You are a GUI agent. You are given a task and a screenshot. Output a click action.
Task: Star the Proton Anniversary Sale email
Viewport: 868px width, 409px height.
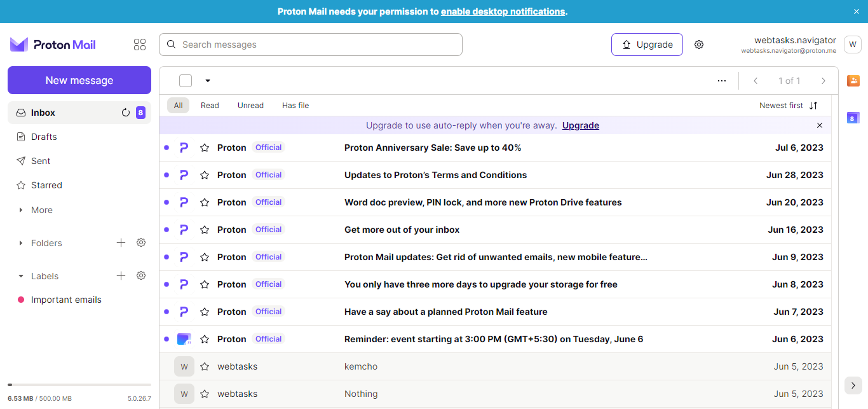205,148
